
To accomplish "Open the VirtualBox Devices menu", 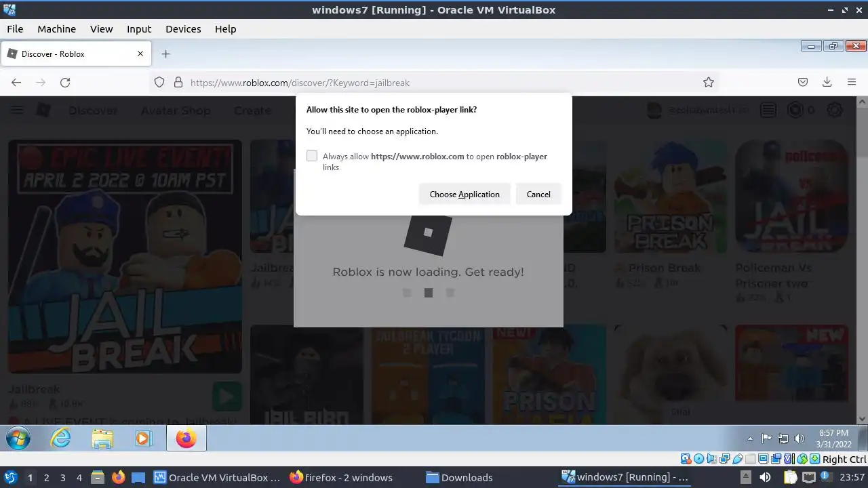I will [183, 29].
